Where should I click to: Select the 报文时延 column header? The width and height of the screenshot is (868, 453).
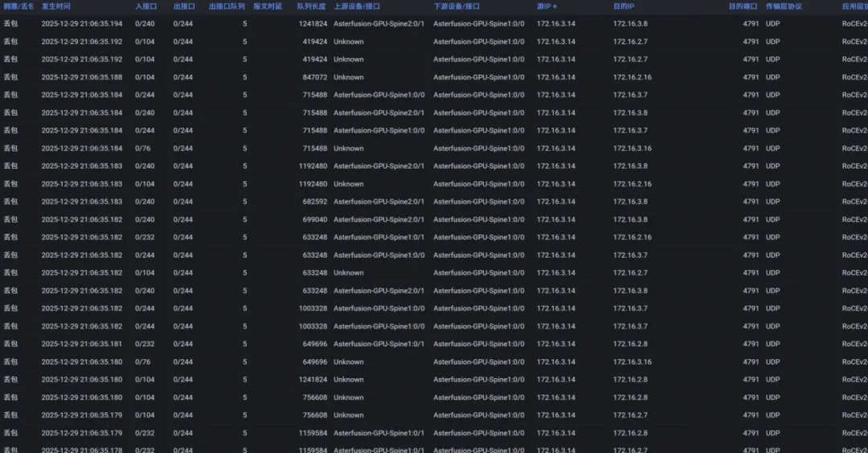268,6
